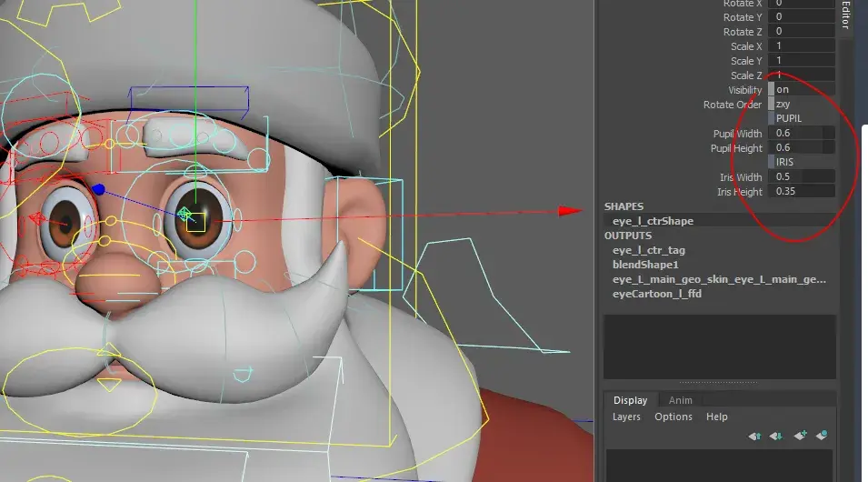This screenshot has height=482, width=868.
Task: Open the Rotate Order zxy dropdown
Action: [x=802, y=105]
